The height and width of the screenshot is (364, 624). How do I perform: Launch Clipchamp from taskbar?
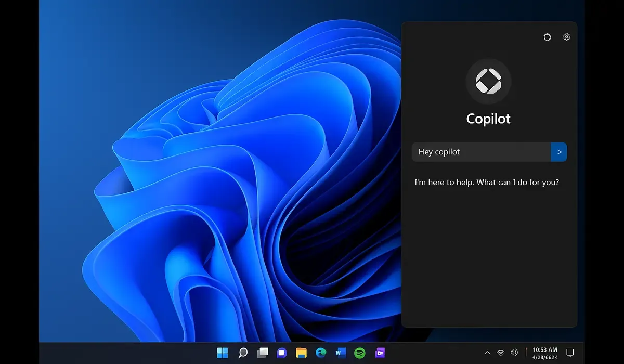(x=380, y=353)
